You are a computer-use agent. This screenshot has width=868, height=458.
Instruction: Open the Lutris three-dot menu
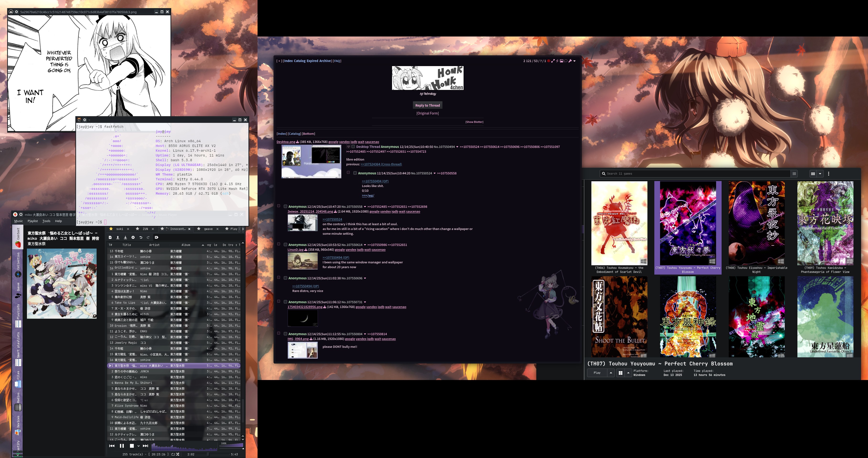(829, 174)
